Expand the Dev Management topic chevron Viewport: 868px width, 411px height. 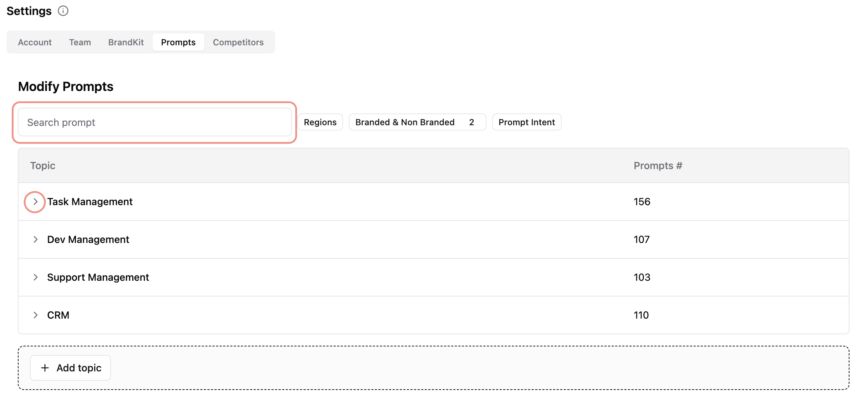(x=35, y=240)
